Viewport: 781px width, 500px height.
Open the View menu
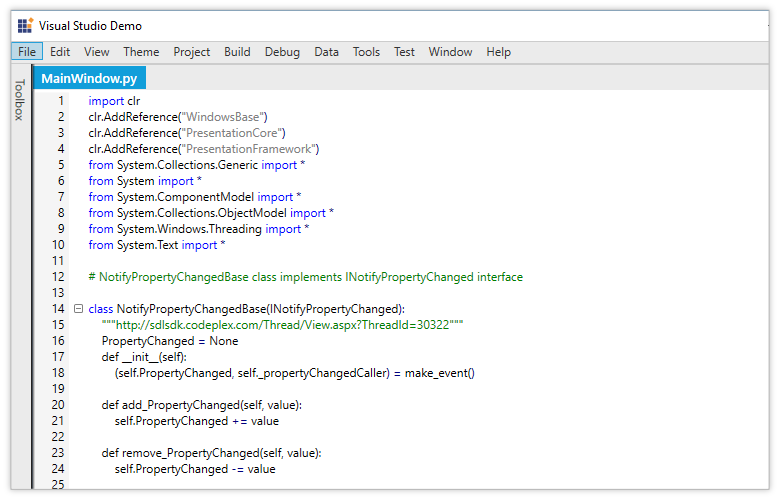pos(97,52)
